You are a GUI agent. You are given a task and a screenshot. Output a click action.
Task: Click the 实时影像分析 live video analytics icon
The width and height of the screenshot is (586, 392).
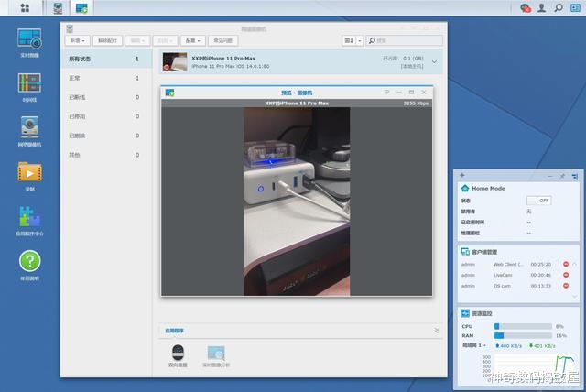(x=216, y=354)
